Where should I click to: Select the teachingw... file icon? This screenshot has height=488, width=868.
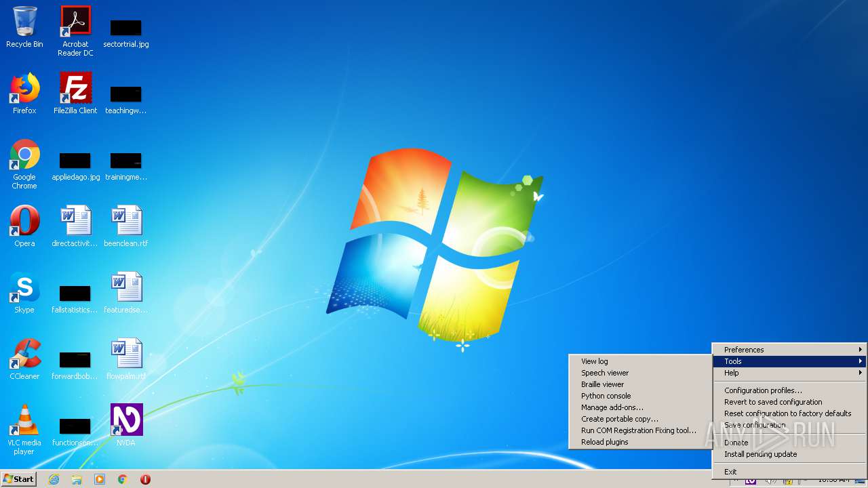tap(126, 100)
